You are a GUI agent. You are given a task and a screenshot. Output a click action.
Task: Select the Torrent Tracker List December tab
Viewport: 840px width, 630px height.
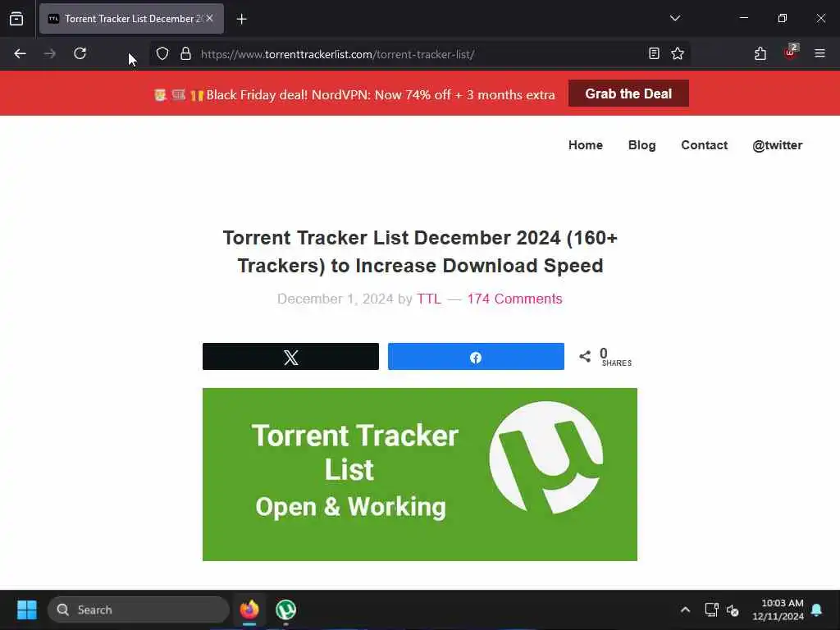(x=131, y=19)
